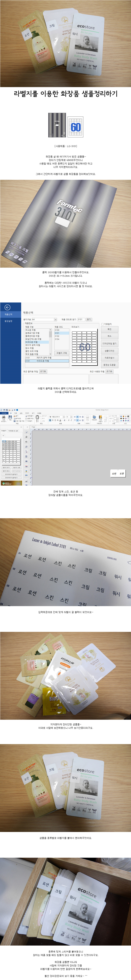Click the 자료마법사 button
This screenshot has width=131, height=980.
[109, 358]
